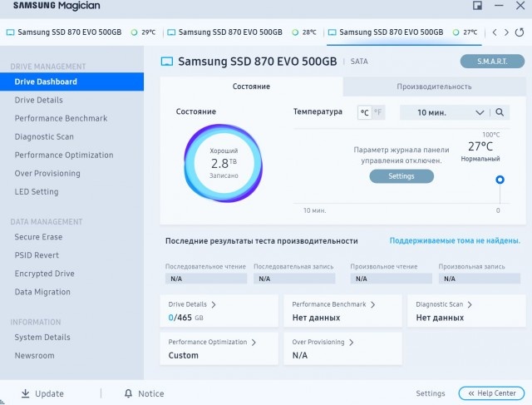Viewport: 532px width, 405px height.
Task: Open Over Provisioning in sidebar
Action: pos(72,173)
